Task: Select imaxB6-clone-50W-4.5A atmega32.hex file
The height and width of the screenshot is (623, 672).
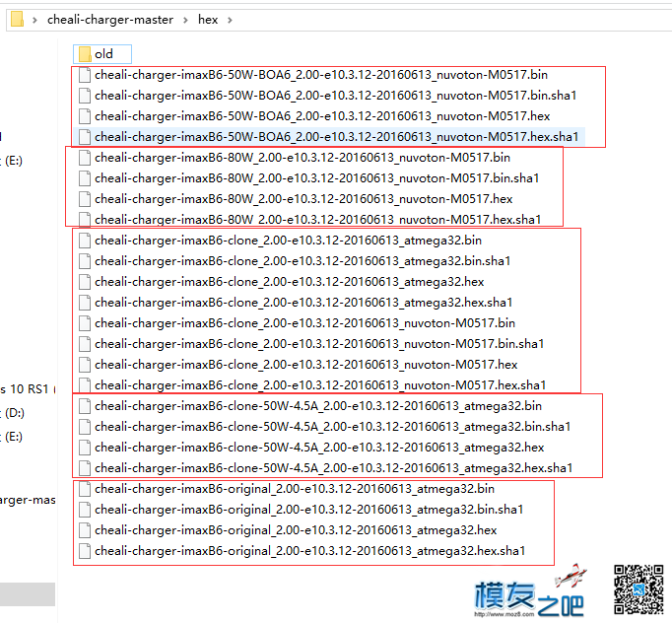Action: (311, 448)
